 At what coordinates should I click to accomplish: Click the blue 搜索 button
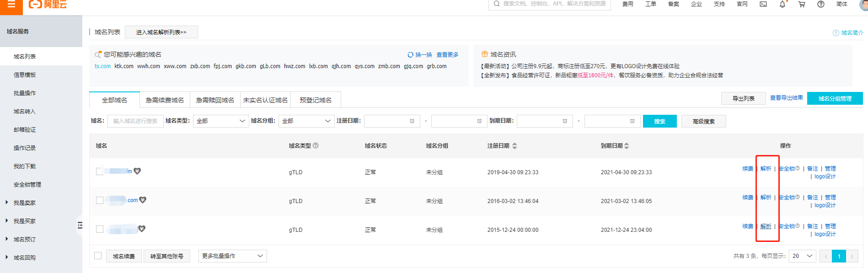659,121
